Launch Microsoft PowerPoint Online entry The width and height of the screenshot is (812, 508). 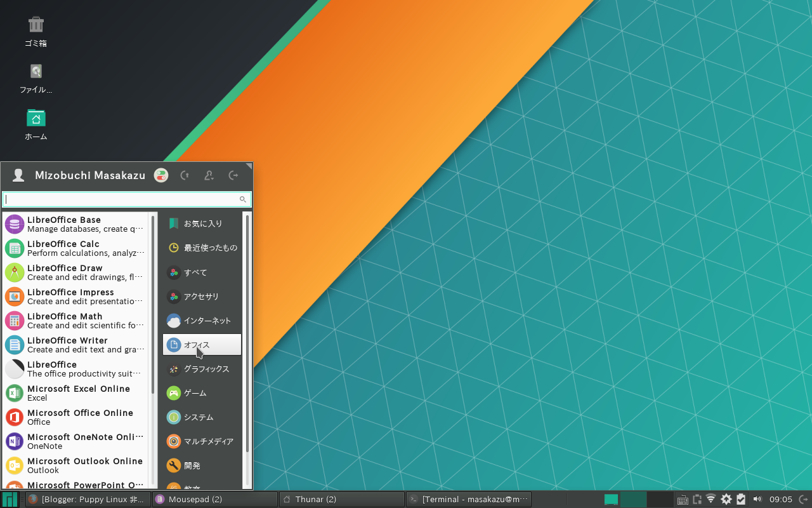point(75,484)
